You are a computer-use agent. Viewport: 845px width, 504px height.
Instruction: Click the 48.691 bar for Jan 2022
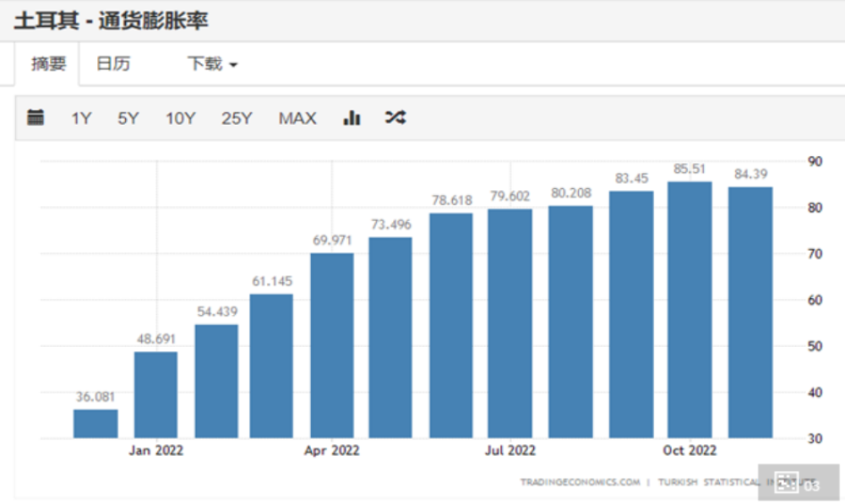(x=155, y=394)
